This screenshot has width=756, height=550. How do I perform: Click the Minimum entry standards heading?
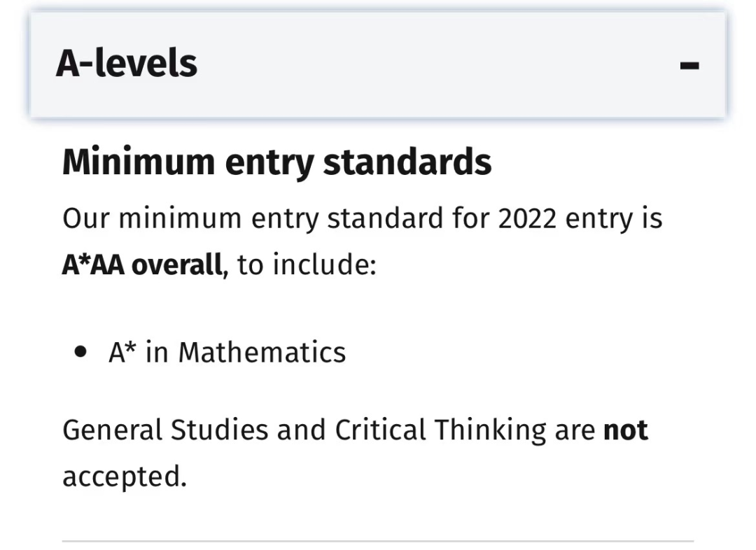[x=276, y=162]
